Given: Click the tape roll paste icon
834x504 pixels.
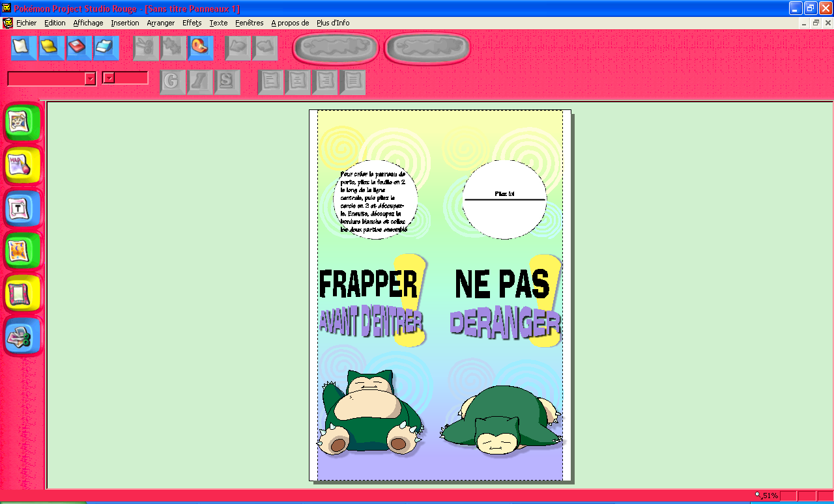Looking at the screenshot, I should pos(201,48).
